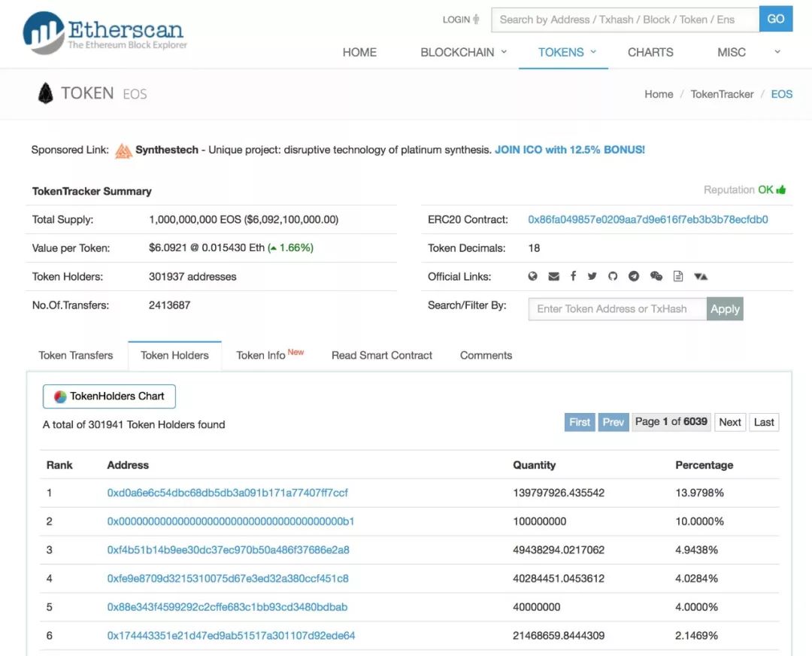Click the Address column header
This screenshot has height=656, width=812.
(128, 466)
